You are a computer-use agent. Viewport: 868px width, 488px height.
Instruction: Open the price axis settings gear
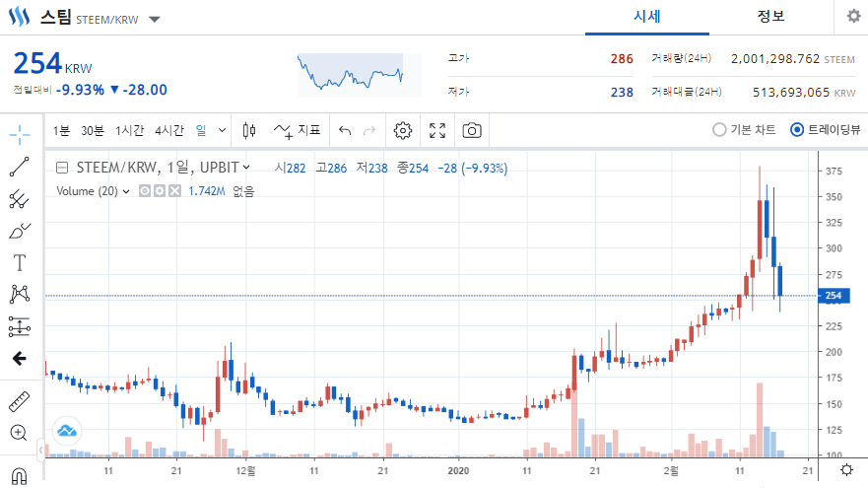[x=846, y=470]
